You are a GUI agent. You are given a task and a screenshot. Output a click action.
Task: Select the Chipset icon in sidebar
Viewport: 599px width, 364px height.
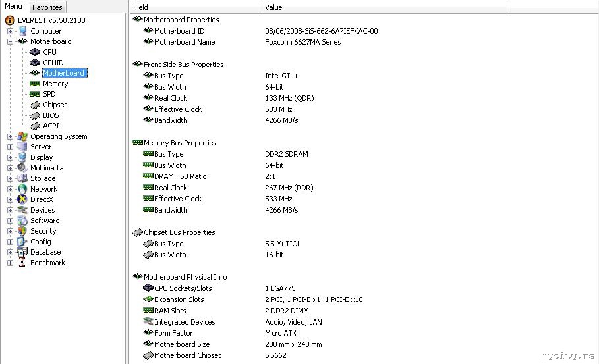(x=35, y=105)
